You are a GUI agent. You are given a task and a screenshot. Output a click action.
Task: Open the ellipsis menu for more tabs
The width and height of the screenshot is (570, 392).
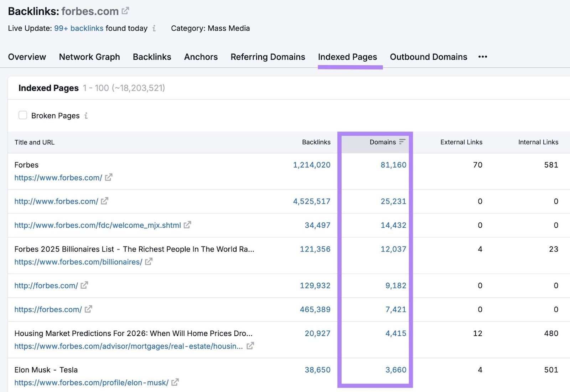click(x=483, y=57)
